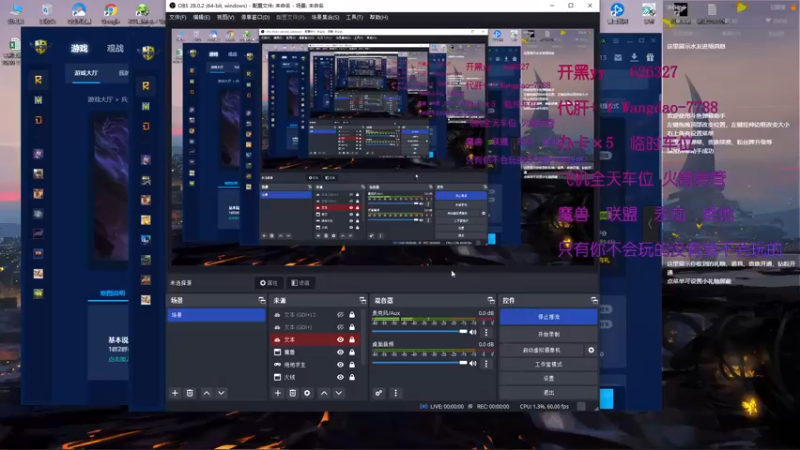Adjust the Mic/Aux volume slider
Screen dimensions: 800x450
click(419, 332)
